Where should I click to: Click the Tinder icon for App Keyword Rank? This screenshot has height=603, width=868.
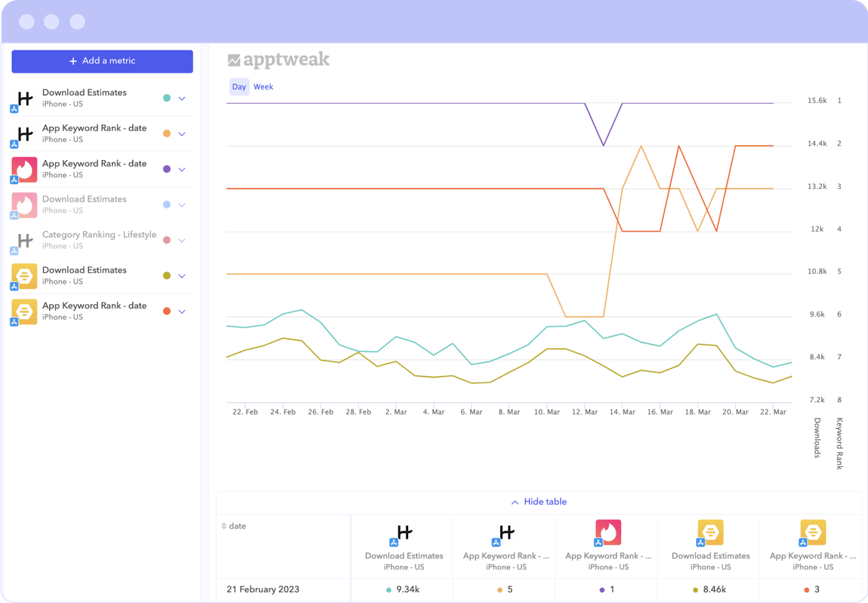pyautogui.click(x=24, y=169)
